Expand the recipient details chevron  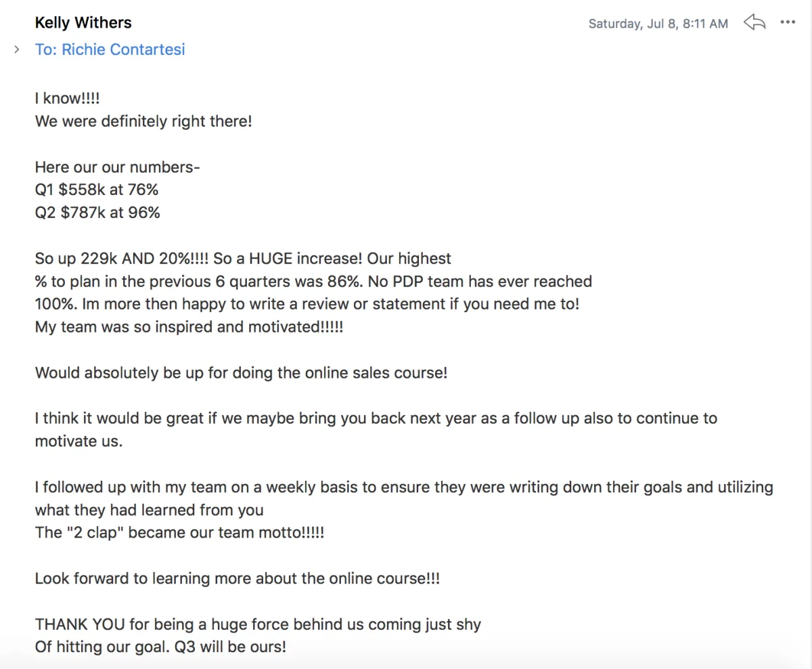[17, 49]
